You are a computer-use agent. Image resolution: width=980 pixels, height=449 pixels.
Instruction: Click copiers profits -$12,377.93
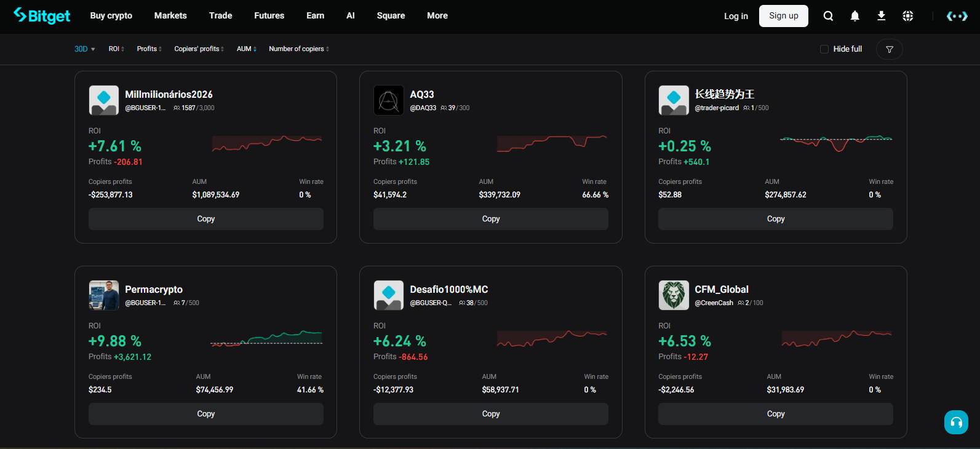pos(394,389)
